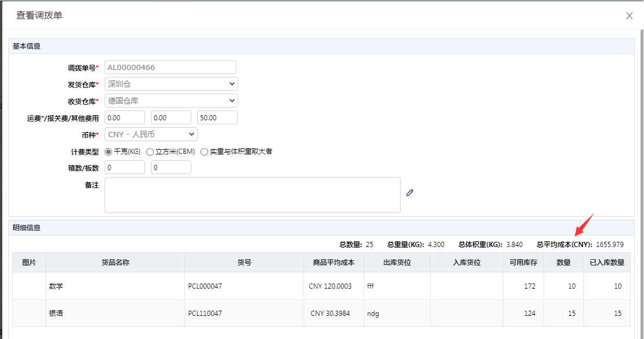The width and height of the screenshot is (644, 339).
Task: Click the 其他费用 field showing 50.00
Action: tap(217, 117)
